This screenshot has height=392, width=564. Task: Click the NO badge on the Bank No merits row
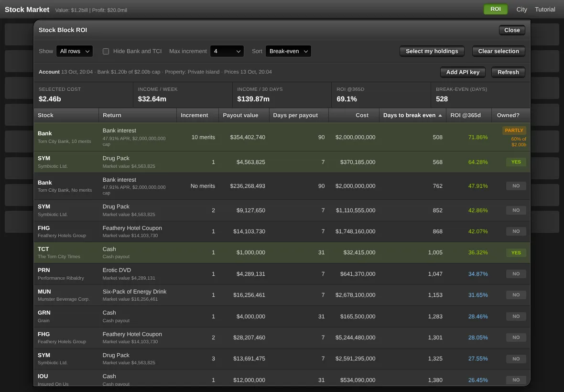tap(516, 186)
